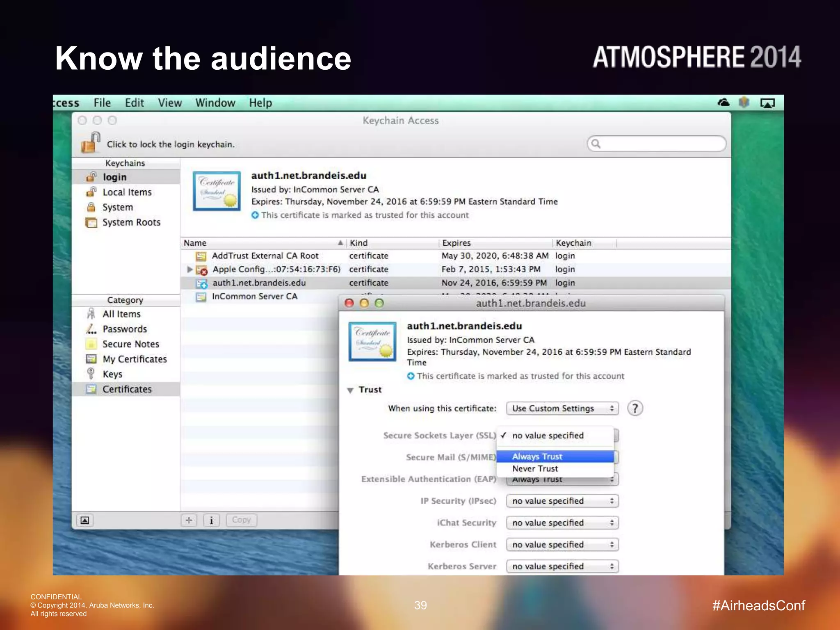Open the 'When using this certificate' dropdown
840x630 pixels.
pyautogui.click(x=562, y=409)
